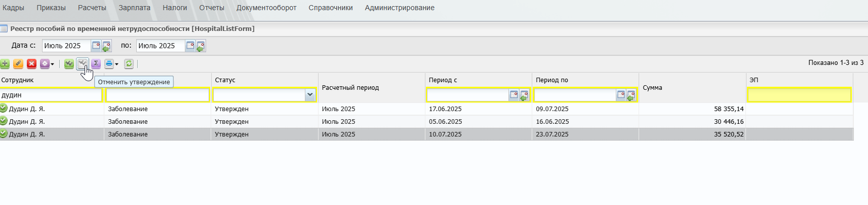Sort by the Статус column header
Viewport: 868px width, 205px height.
pos(225,80)
